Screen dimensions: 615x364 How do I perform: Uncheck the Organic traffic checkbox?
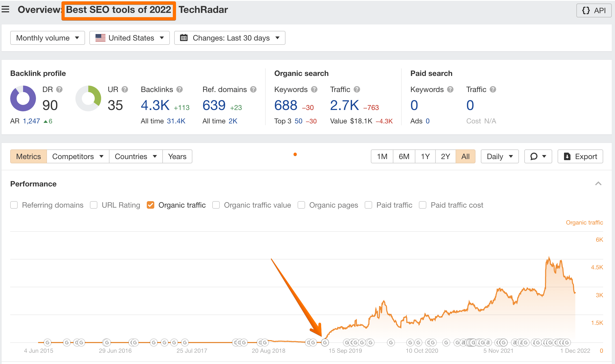[x=151, y=205]
